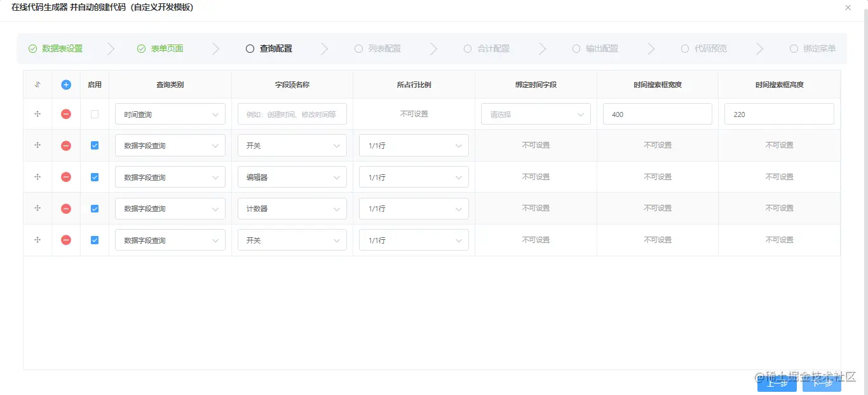Click the 下一步 button

822,384
